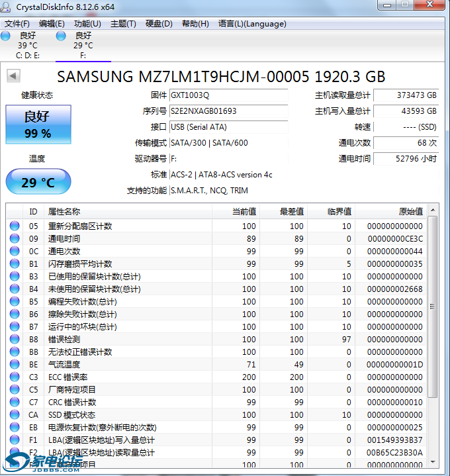Select the CRC 错误计数 attribute name
Screen dimensions: 450x476
(x=72, y=403)
